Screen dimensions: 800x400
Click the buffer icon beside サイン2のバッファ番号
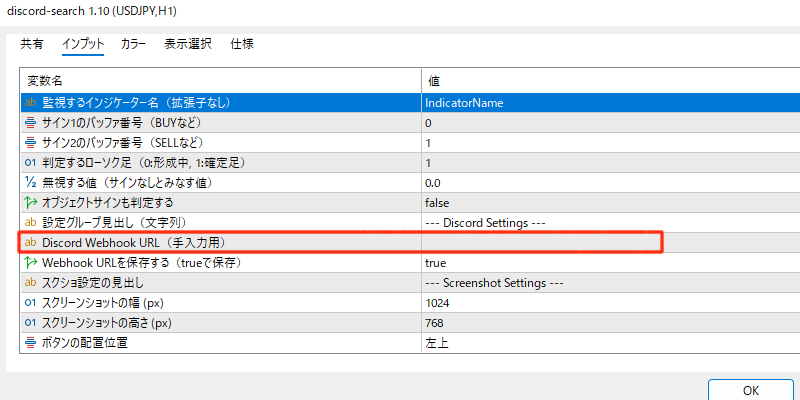(30, 143)
